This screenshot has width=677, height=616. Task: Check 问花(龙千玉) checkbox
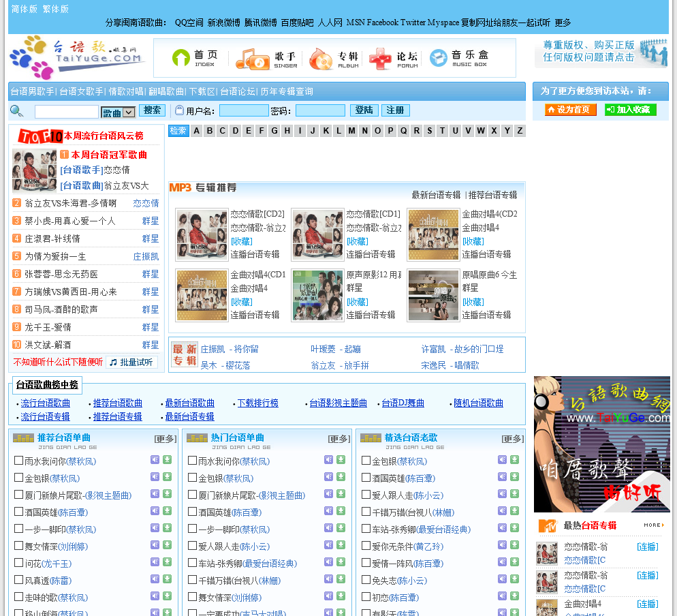point(18,562)
